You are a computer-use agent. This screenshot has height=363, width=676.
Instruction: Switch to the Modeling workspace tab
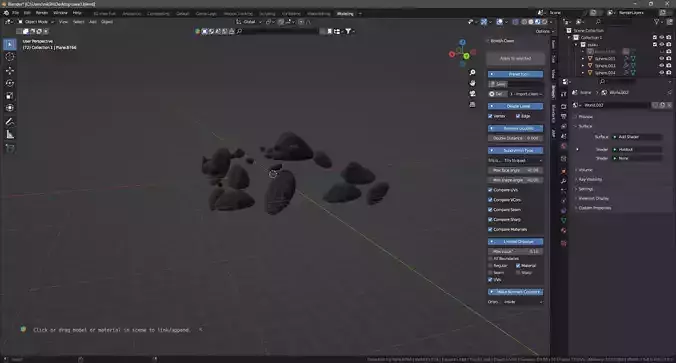point(345,14)
